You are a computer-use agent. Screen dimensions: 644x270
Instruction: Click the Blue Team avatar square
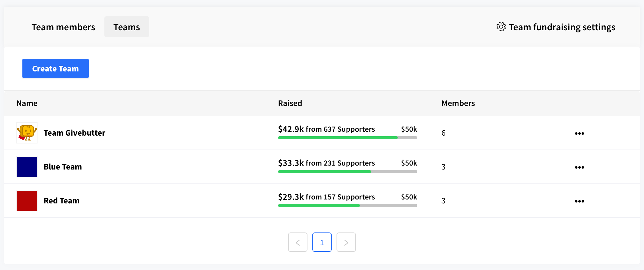(x=27, y=167)
